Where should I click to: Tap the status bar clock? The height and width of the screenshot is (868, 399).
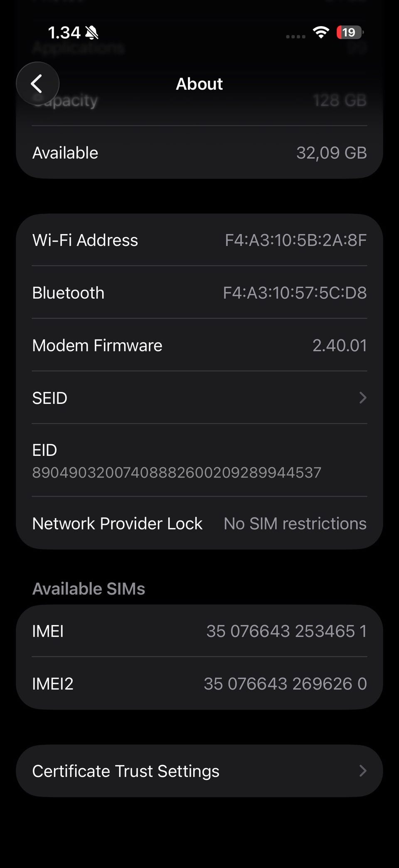click(x=64, y=32)
